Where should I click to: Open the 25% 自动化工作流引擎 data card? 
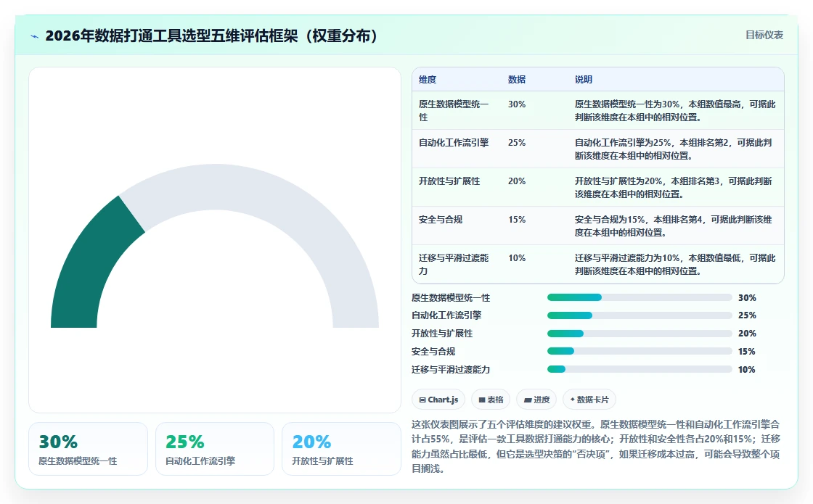point(215,449)
